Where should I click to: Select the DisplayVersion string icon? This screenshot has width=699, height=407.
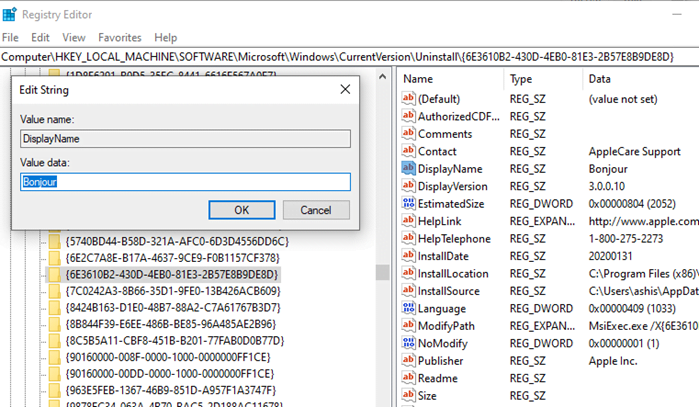408,186
